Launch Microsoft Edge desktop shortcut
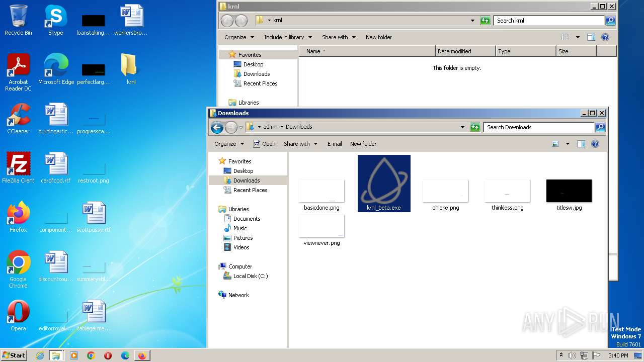The height and width of the screenshot is (362, 644). [x=56, y=69]
